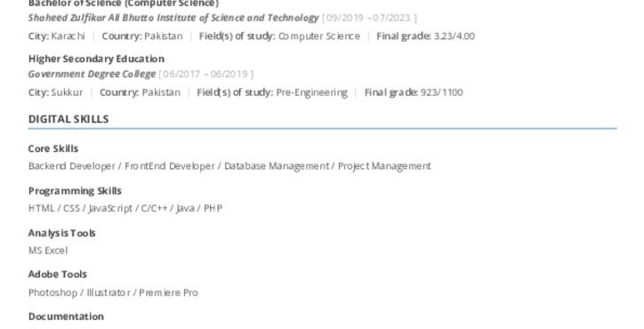Click the Higher Secondary Education title
The image size is (644, 329).
pos(96,59)
